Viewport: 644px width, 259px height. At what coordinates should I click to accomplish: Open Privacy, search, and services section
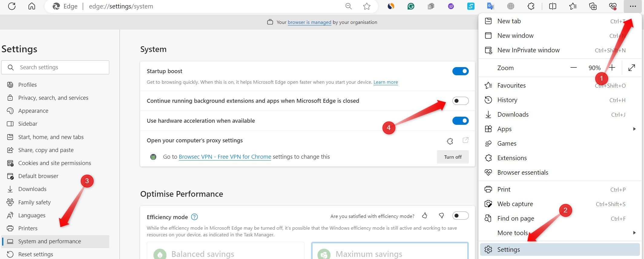pyautogui.click(x=55, y=98)
